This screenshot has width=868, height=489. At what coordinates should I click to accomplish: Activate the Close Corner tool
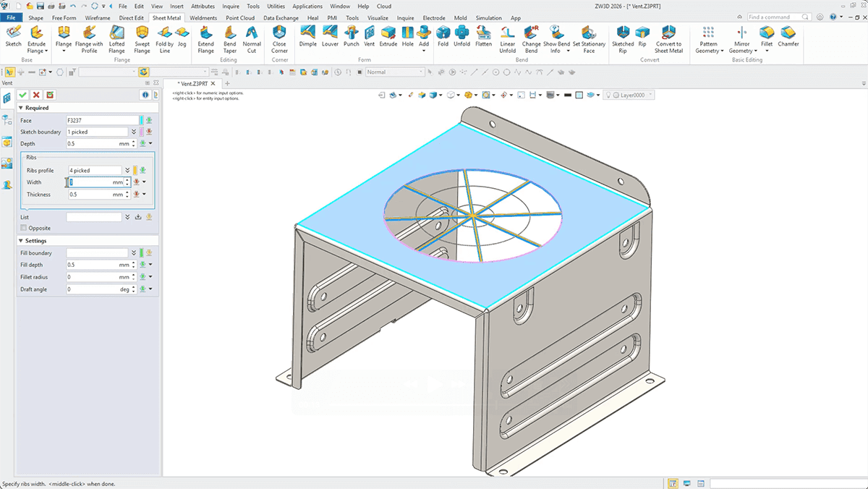click(x=279, y=36)
